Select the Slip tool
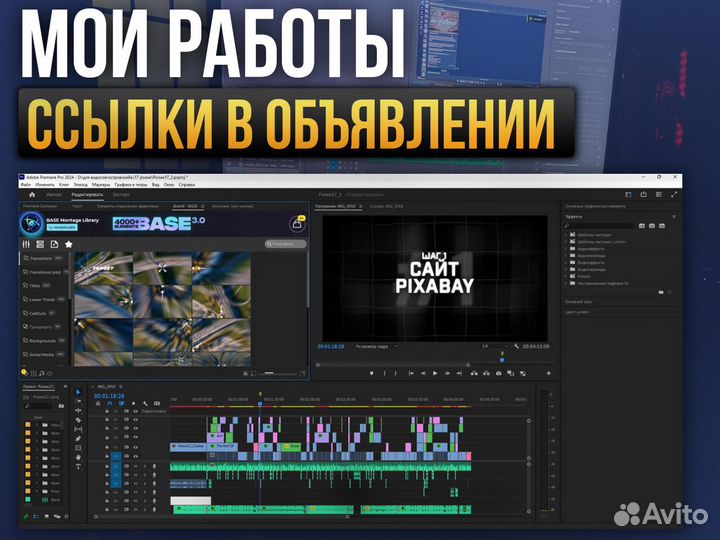 (x=78, y=429)
